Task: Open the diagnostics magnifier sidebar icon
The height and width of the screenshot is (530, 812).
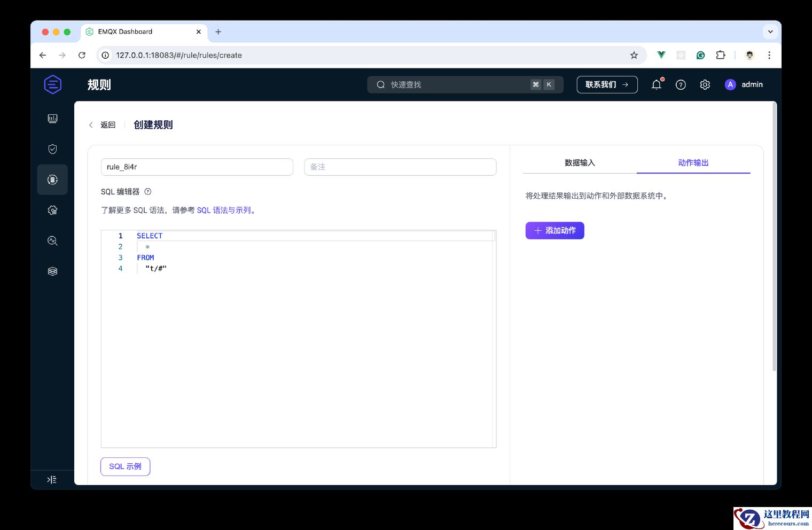Action: [52, 241]
